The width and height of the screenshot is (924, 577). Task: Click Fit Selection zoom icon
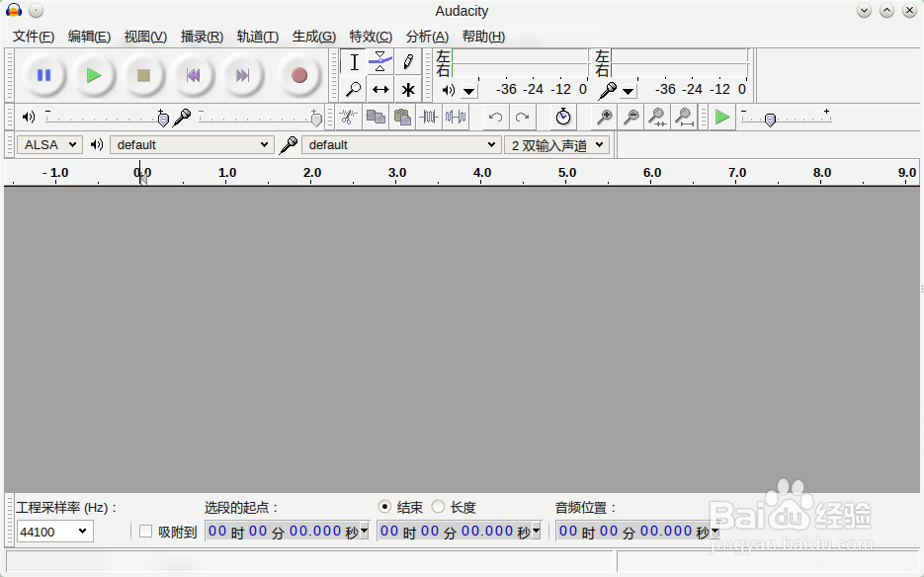point(657,118)
